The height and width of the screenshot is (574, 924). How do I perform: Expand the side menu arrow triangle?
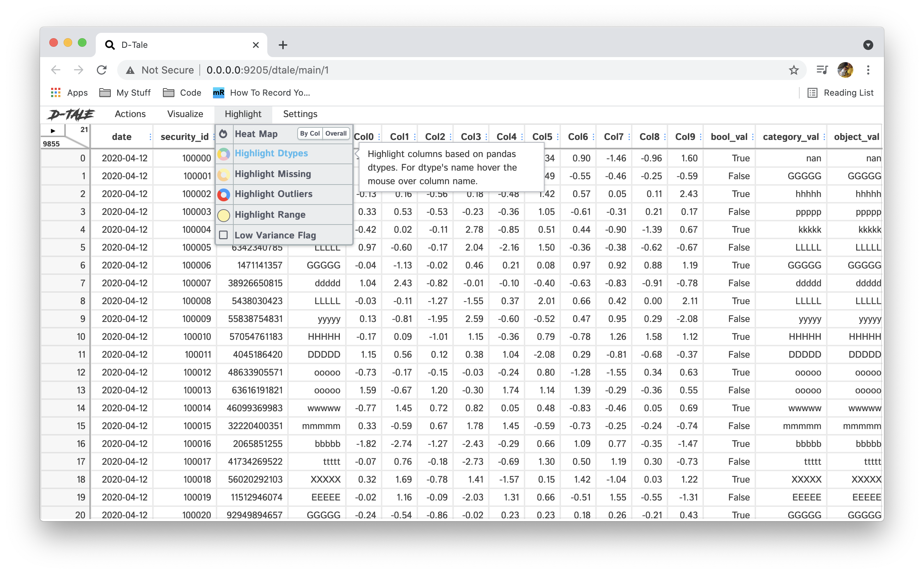pos(53,131)
